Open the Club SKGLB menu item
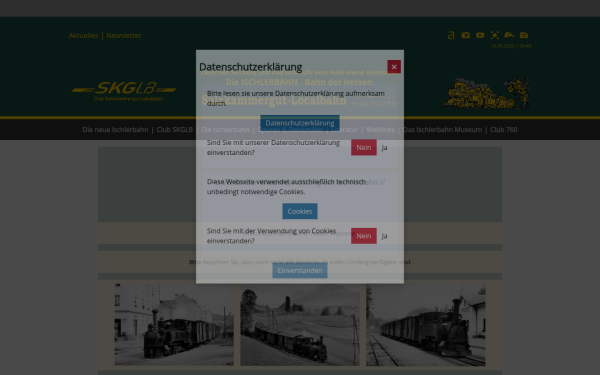 click(174, 130)
